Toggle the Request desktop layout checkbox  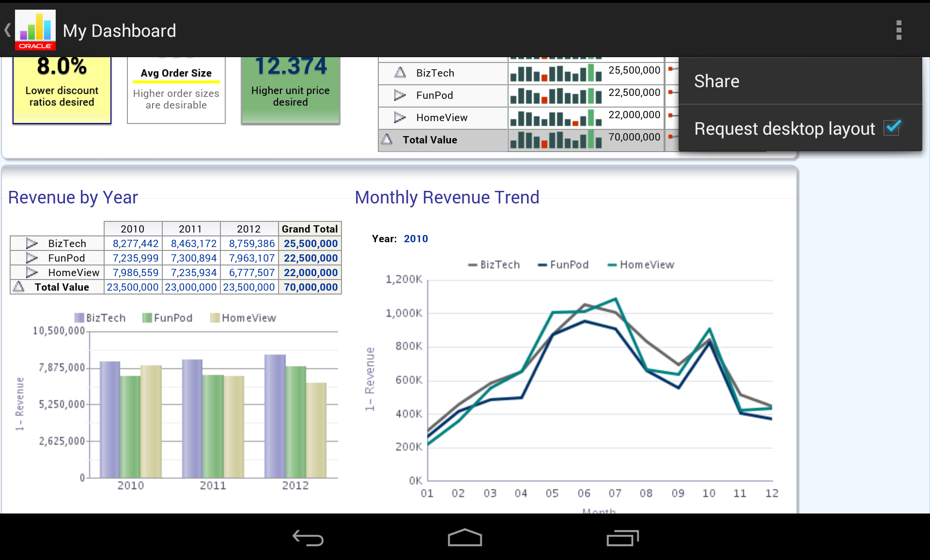(x=893, y=127)
